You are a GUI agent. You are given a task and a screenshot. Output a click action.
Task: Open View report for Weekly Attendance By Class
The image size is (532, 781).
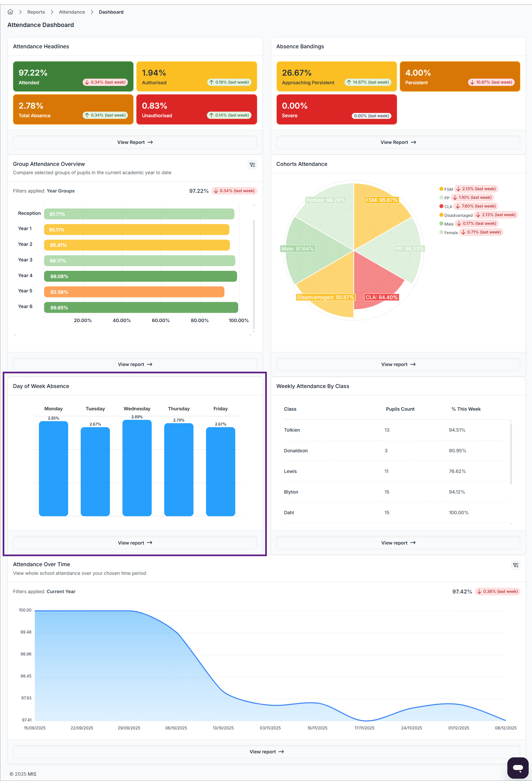(398, 543)
